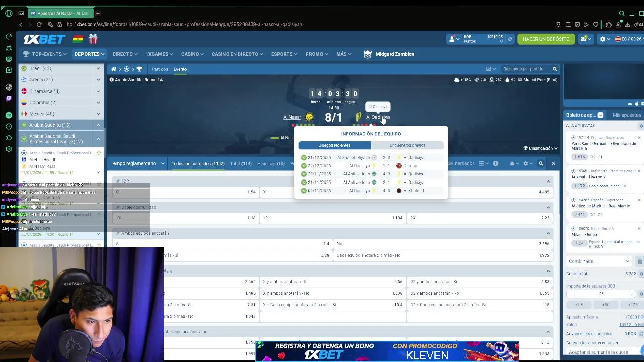Screen dimensions: 644x362
Task: Open stake settings gear beside amount
Action: pos(641,294)
